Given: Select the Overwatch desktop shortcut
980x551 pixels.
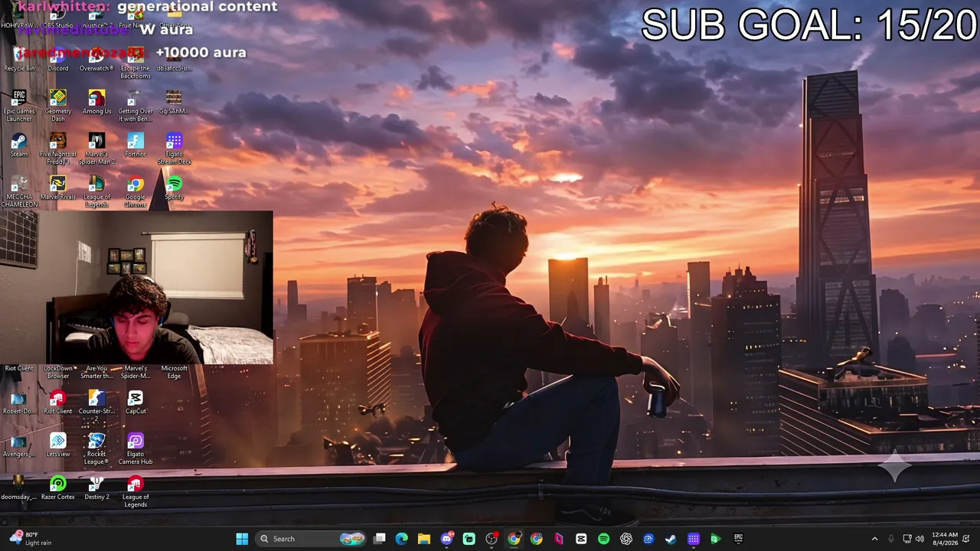Looking at the screenshot, I should click(x=96, y=60).
